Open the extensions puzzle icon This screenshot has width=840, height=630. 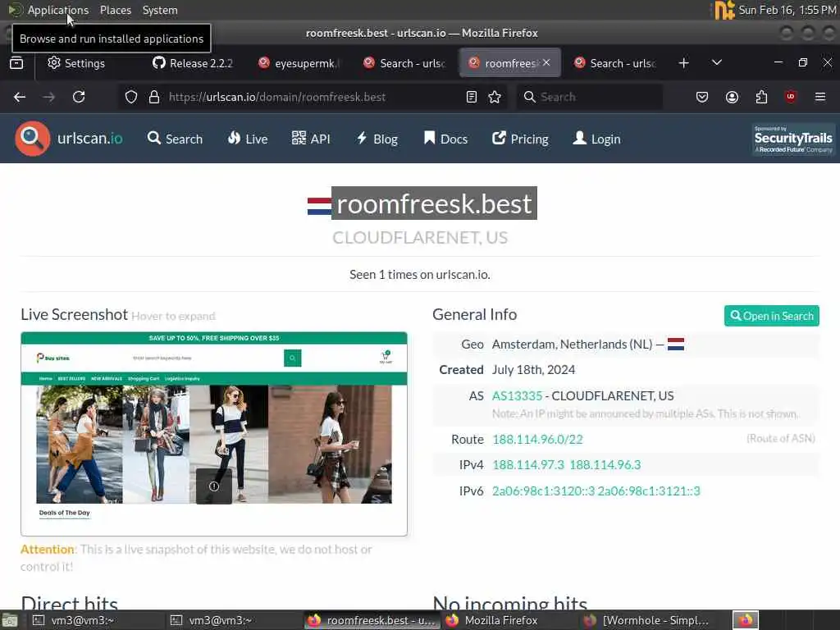761,97
